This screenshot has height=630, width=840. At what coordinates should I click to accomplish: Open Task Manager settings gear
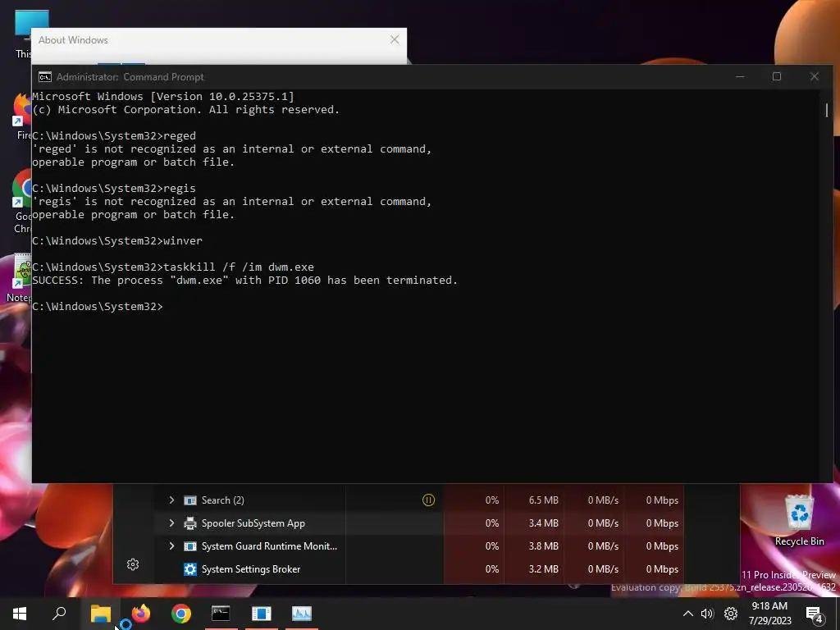point(133,564)
